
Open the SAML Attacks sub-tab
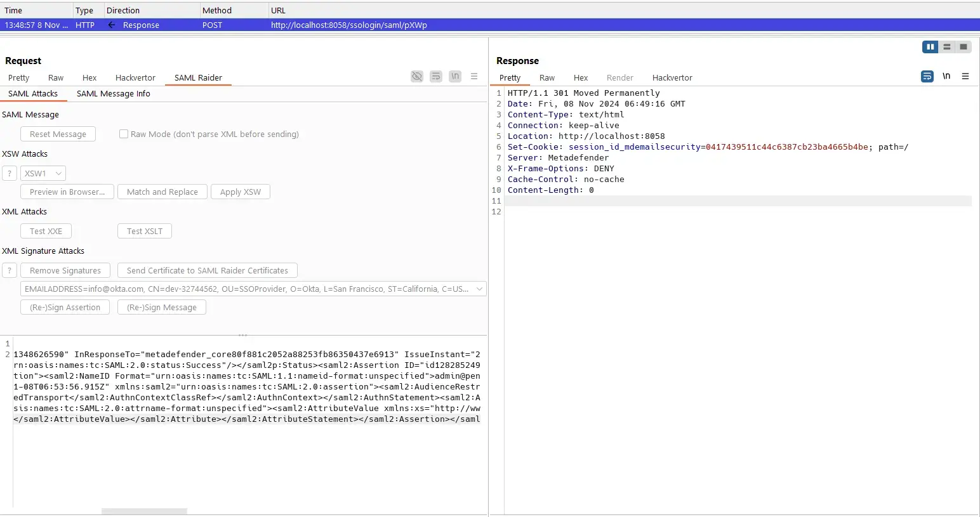pyautogui.click(x=33, y=93)
